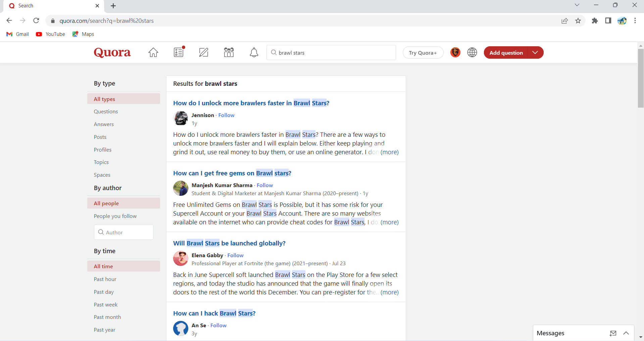This screenshot has width=644, height=341.
Task: Click (more) on launched globally answer
Action: point(389,292)
